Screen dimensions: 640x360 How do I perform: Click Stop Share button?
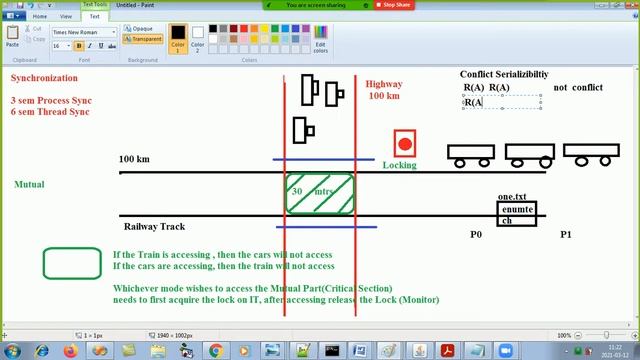click(x=393, y=5)
